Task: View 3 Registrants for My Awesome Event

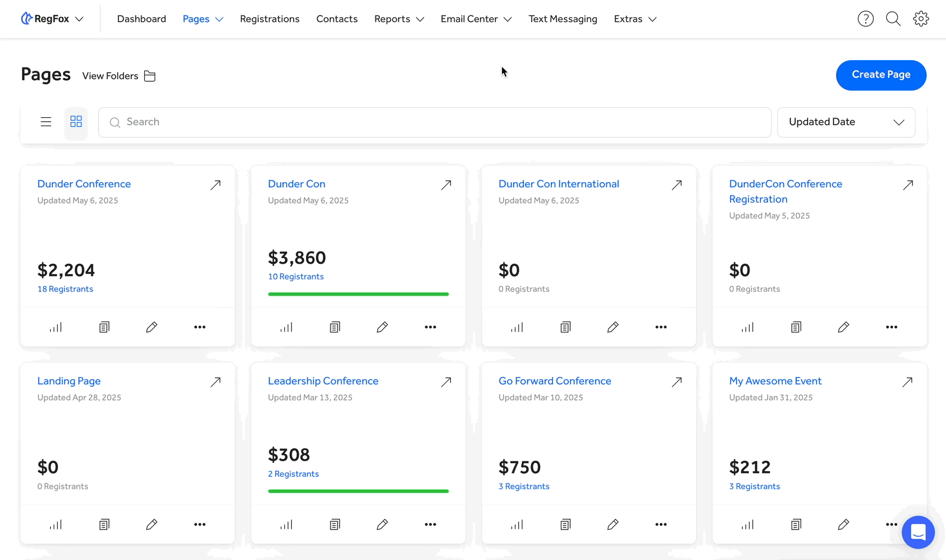Action: [755, 487]
